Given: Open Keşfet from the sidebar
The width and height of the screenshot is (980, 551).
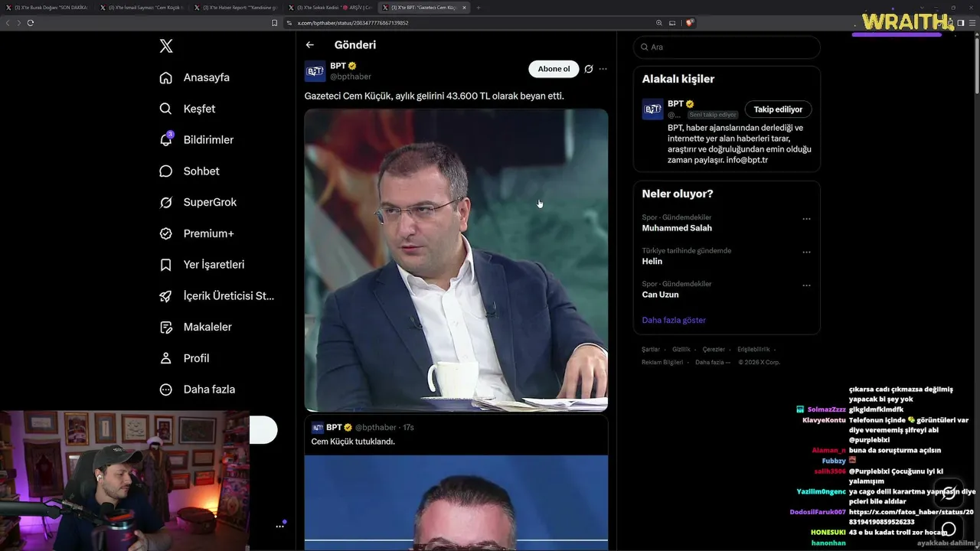Looking at the screenshot, I should (187, 109).
